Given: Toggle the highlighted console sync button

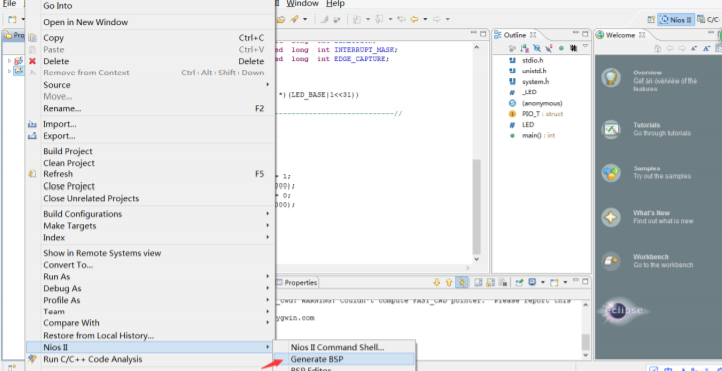Looking at the screenshot, I should pyautogui.click(x=461, y=282).
